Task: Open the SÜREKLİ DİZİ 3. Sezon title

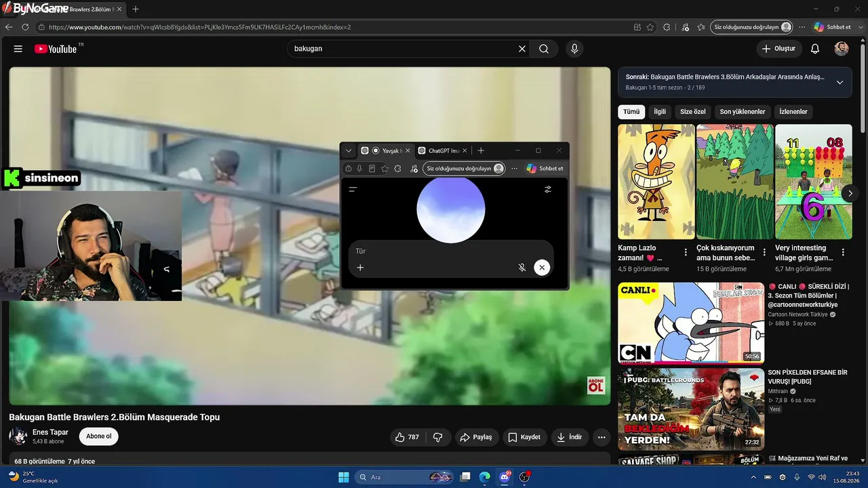Action: [808, 296]
